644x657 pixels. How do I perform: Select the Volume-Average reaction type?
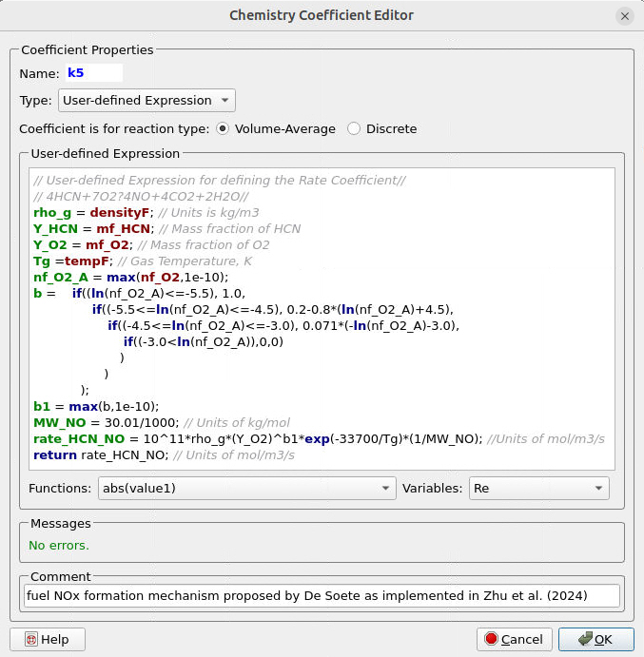click(223, 128)
